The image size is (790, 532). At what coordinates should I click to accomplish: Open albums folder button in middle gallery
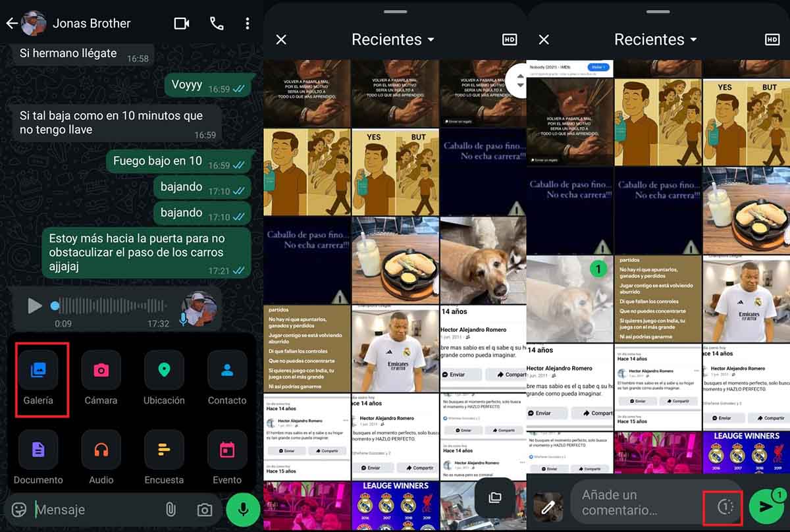click(x=495, y=497)
